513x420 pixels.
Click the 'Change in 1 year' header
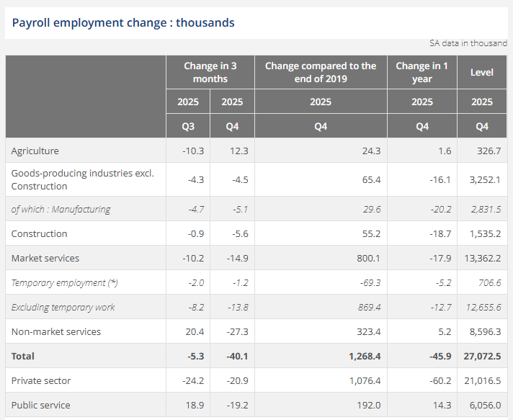421,72
